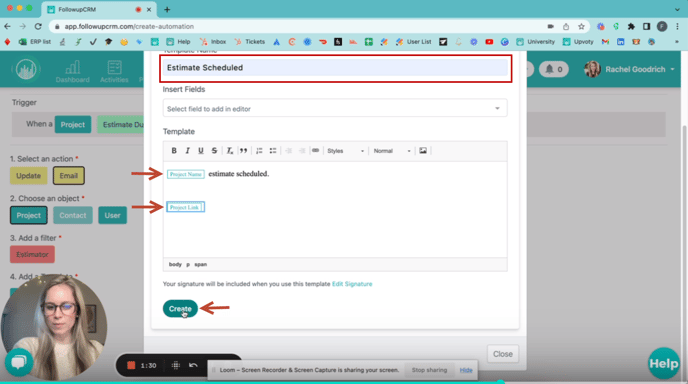688x384 pixels.
Task: Reload the browser page
Action: 38,26
